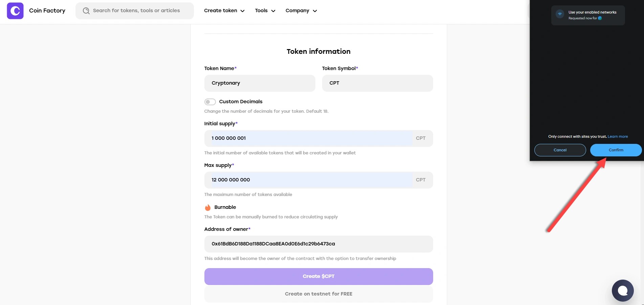Open the Tools dropdown chevron
This screenshot has width=644, height=305.
coord(273,10)
